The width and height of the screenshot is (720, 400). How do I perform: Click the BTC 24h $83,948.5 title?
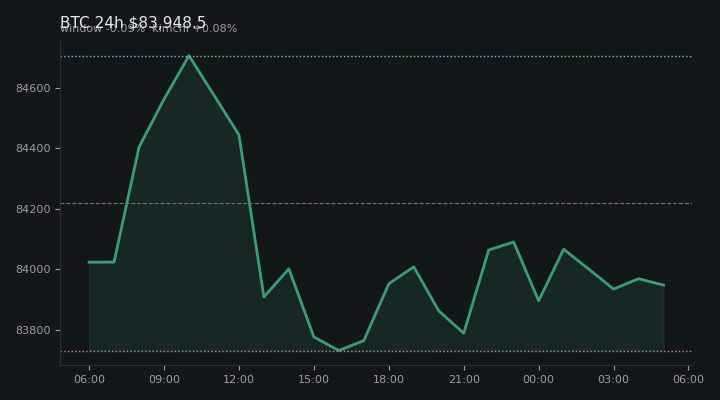point(133,23)
